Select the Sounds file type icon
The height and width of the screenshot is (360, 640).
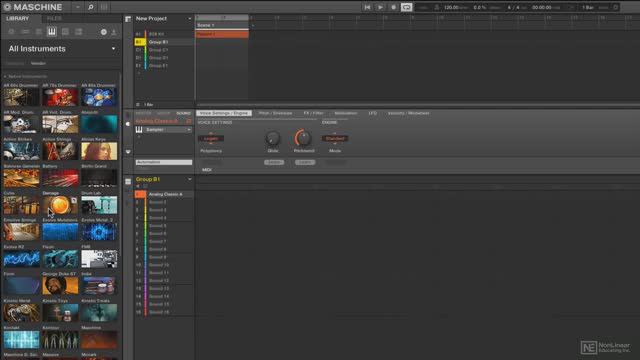(x=39, y=31)
